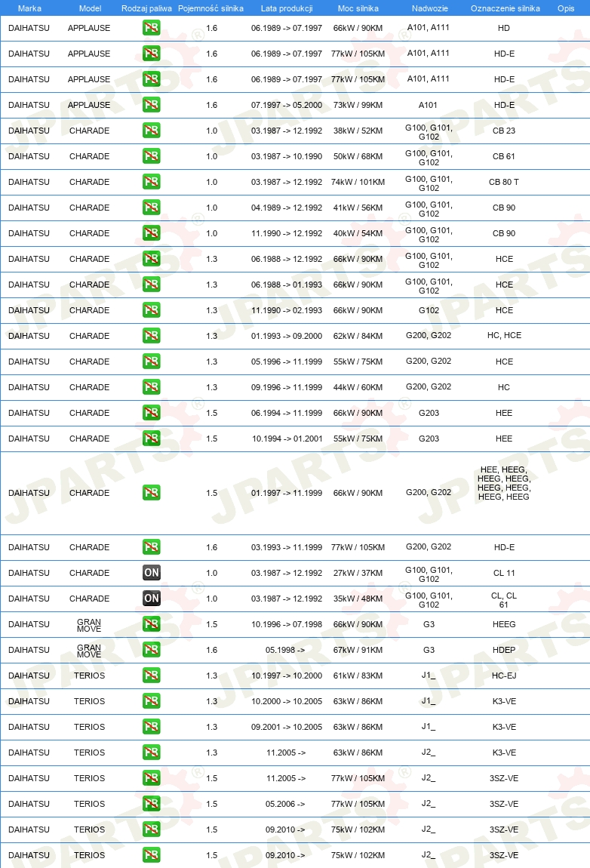Select the date cell 01.1993 -> 09.2000
The image size is (590, 868).
pos(287,335)
